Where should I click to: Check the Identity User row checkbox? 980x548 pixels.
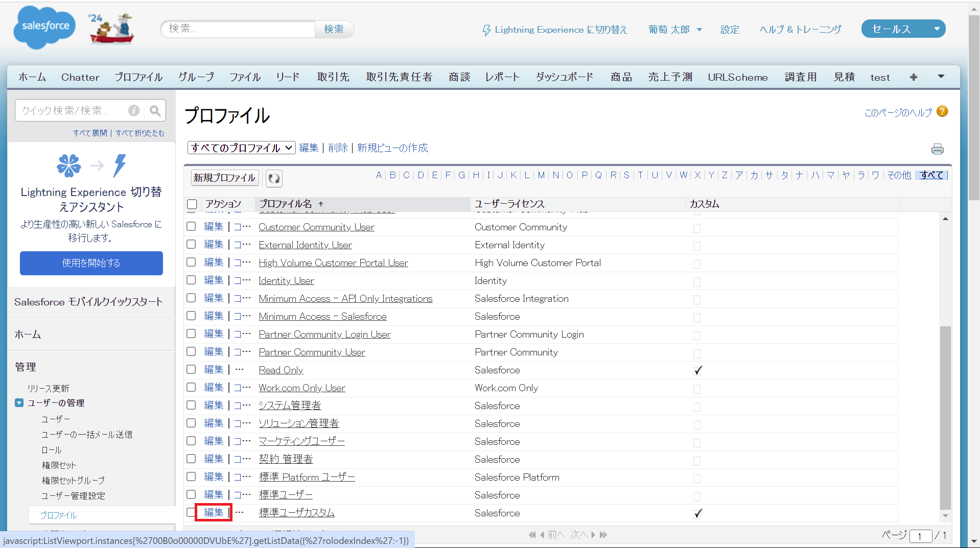191,280
